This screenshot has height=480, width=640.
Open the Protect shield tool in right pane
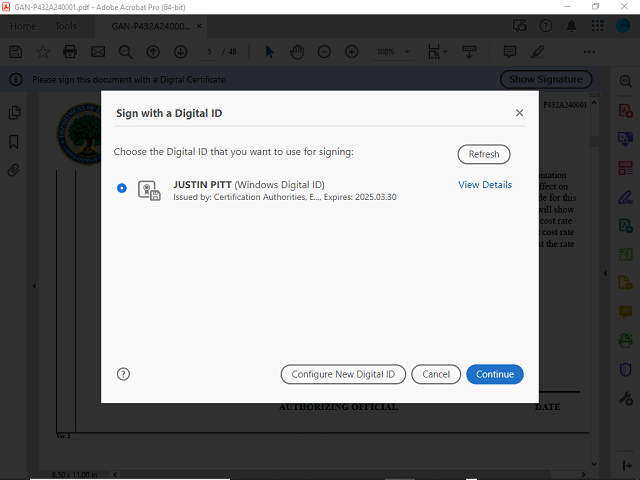click(x=625, y=369)
